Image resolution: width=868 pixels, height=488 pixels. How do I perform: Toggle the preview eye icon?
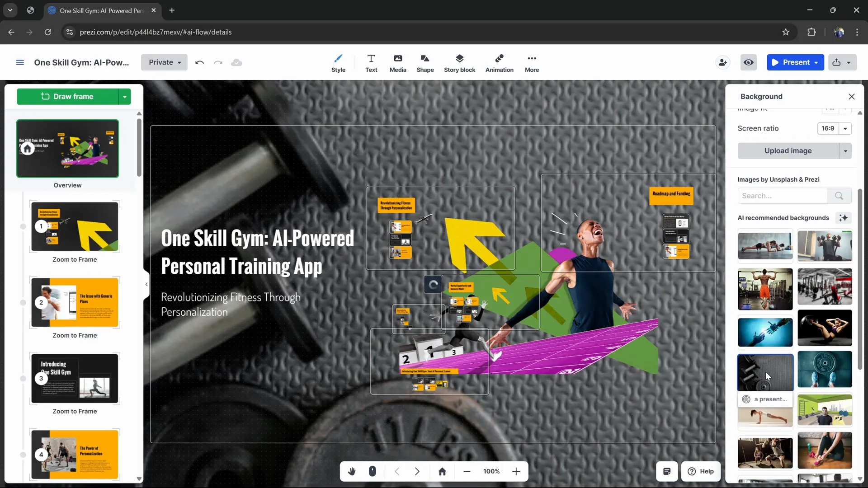(x=749, y=62)
